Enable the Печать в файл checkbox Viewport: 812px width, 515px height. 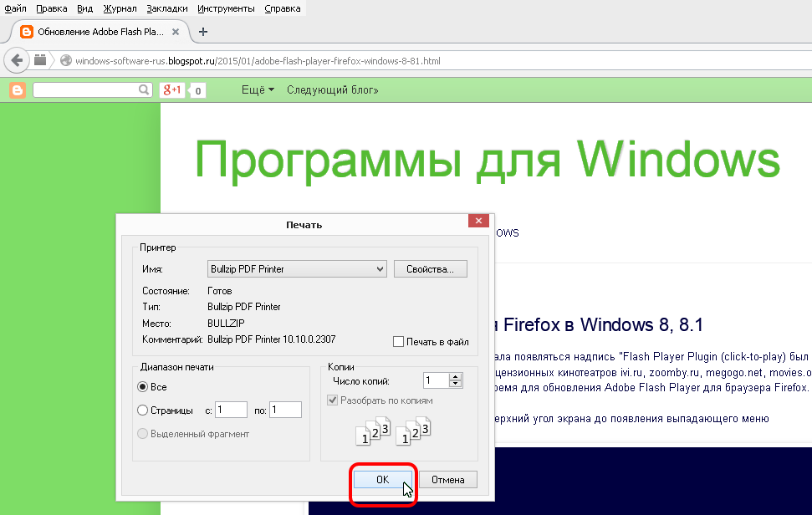click(398, 342)
